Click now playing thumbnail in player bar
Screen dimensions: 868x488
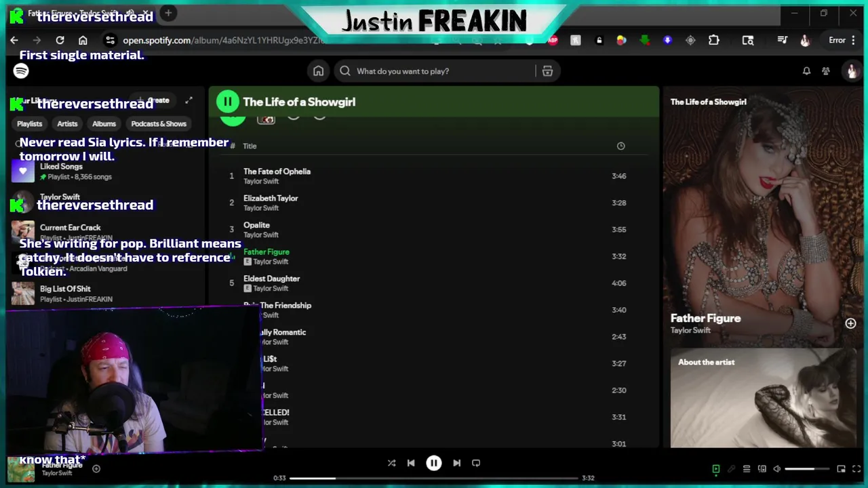coord(21,469)
